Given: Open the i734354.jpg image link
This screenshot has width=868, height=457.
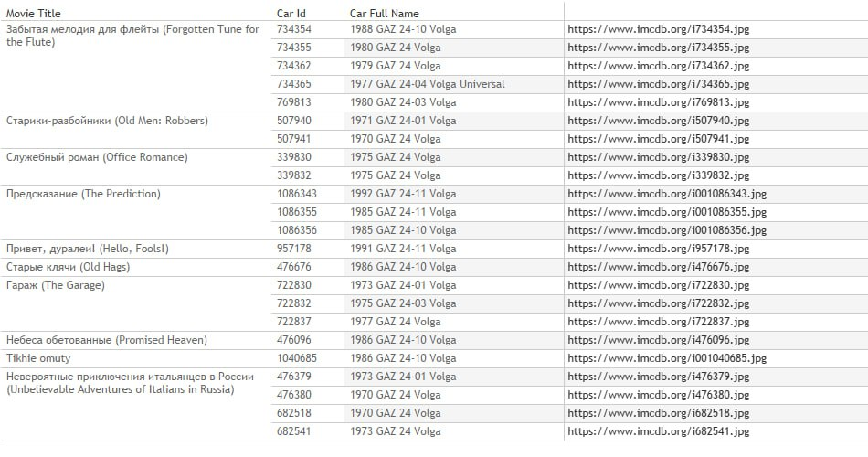Looking at the screenshot, I should pos(658,29).
